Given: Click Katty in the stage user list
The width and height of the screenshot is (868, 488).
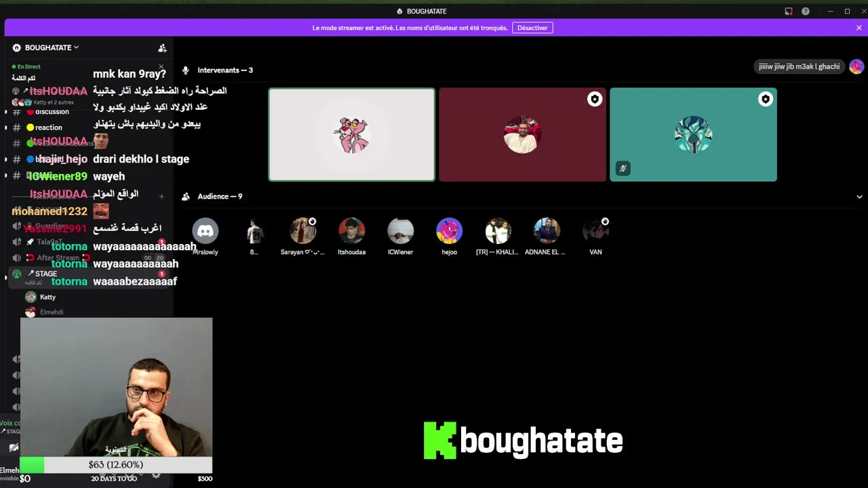Looking at the screenshot, I should (x=47, y=297).
